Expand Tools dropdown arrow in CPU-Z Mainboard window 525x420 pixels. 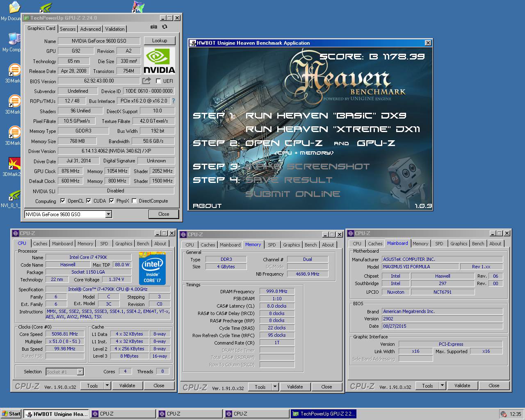443,386
